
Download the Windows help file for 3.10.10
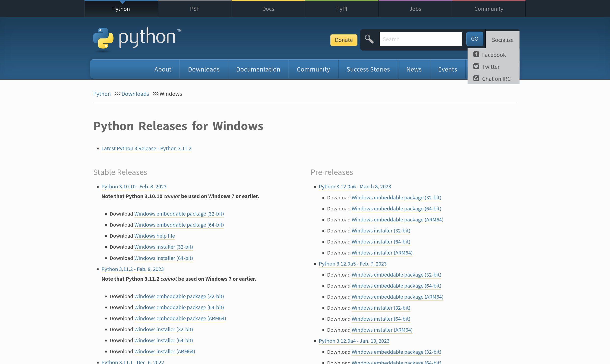[154, 236]
